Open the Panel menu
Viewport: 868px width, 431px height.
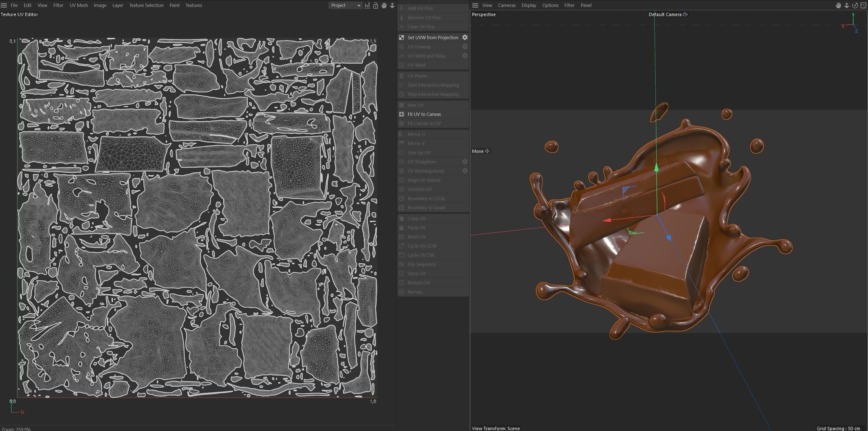[x=586, y=5]
